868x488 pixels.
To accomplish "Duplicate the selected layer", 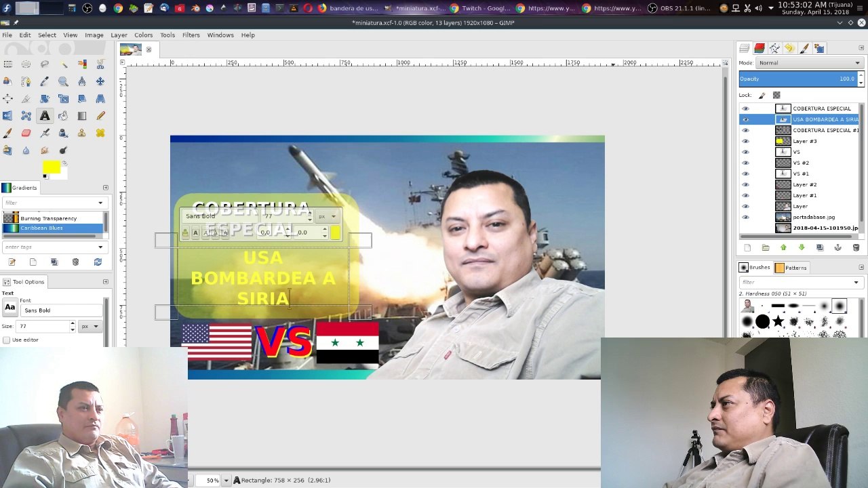I will (x=820, y=248).
